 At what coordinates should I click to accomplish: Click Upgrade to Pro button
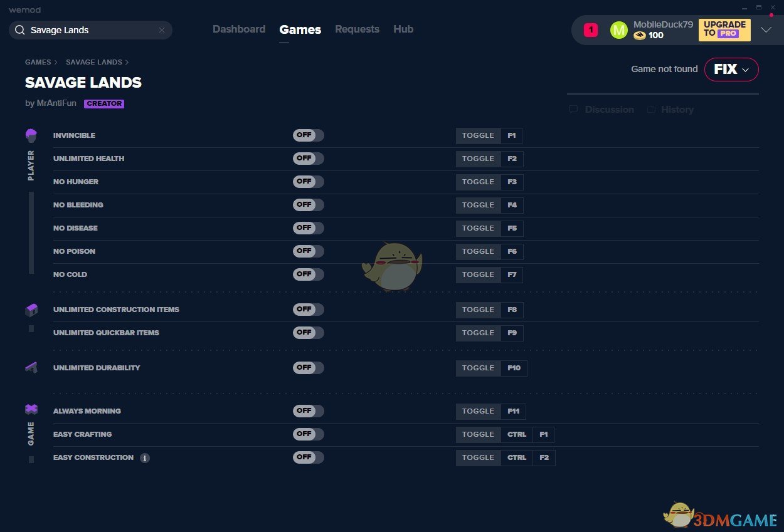[724, 29]
